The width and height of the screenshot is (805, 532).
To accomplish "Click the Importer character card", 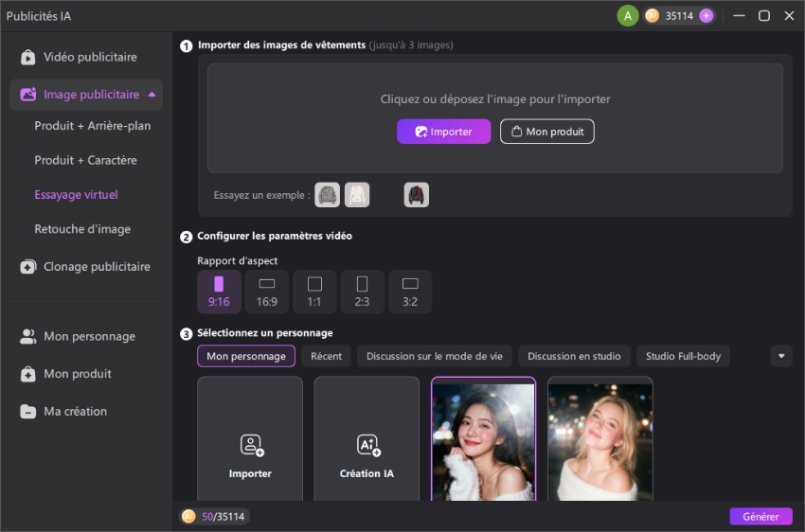I will pos(250,438).
